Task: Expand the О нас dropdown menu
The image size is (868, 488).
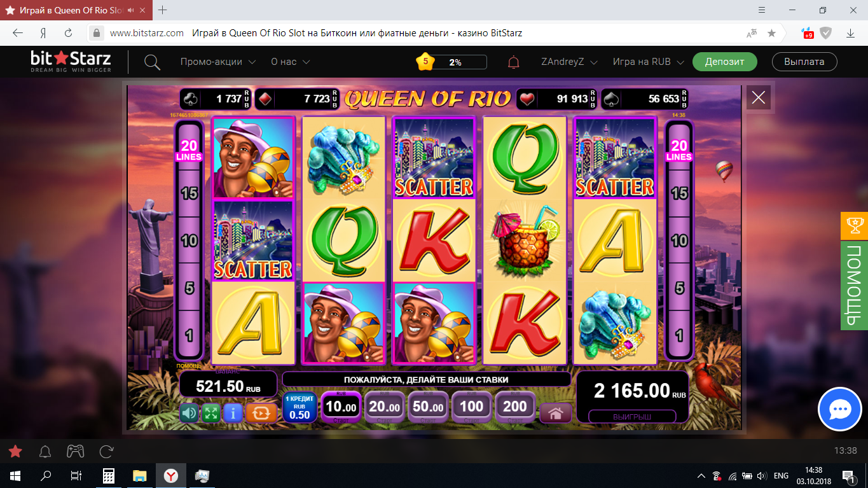Action: (291, 62)
